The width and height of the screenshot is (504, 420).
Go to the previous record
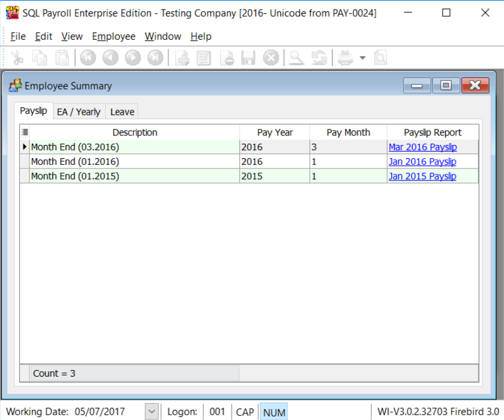pyautogui.click(x=110, y=58)
